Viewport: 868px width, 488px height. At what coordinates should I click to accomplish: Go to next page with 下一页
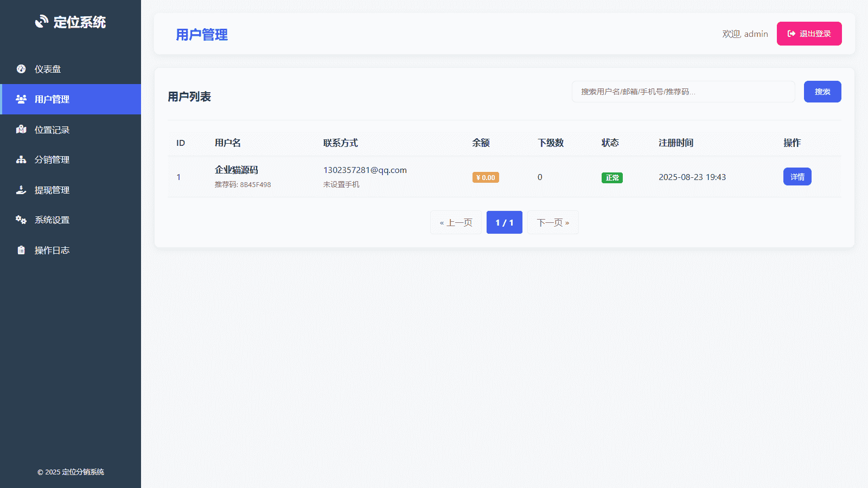pyautogui.click(x=553, y=222)
